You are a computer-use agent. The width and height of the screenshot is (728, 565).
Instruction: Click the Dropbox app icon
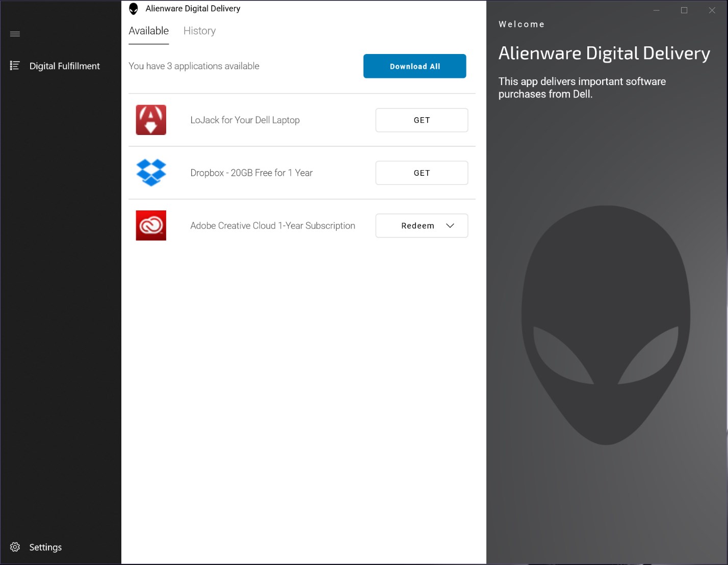point(151,173)
